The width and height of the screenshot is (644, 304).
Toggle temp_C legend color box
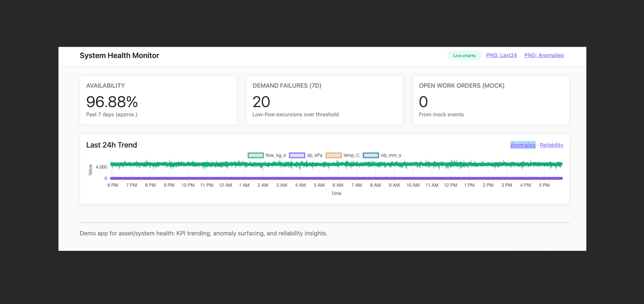pyautogui.click(x=333, y=155)
